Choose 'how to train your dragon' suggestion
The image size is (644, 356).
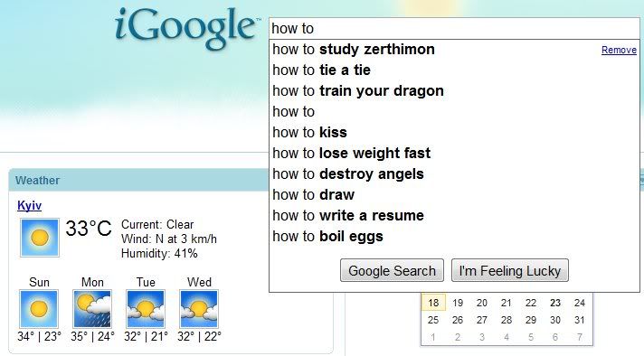click(454, 91)
